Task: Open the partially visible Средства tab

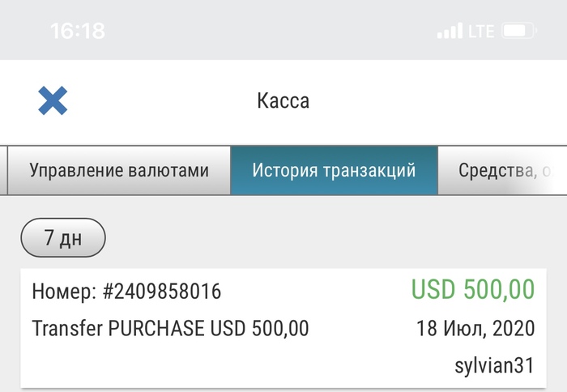Action: click(503, 170)
